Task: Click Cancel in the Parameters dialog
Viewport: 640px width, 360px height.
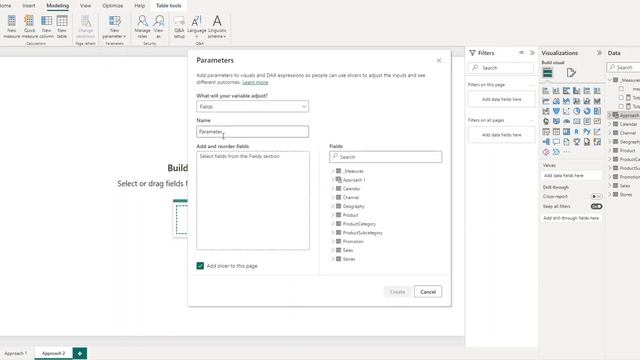Action: [x=428, y=292]
